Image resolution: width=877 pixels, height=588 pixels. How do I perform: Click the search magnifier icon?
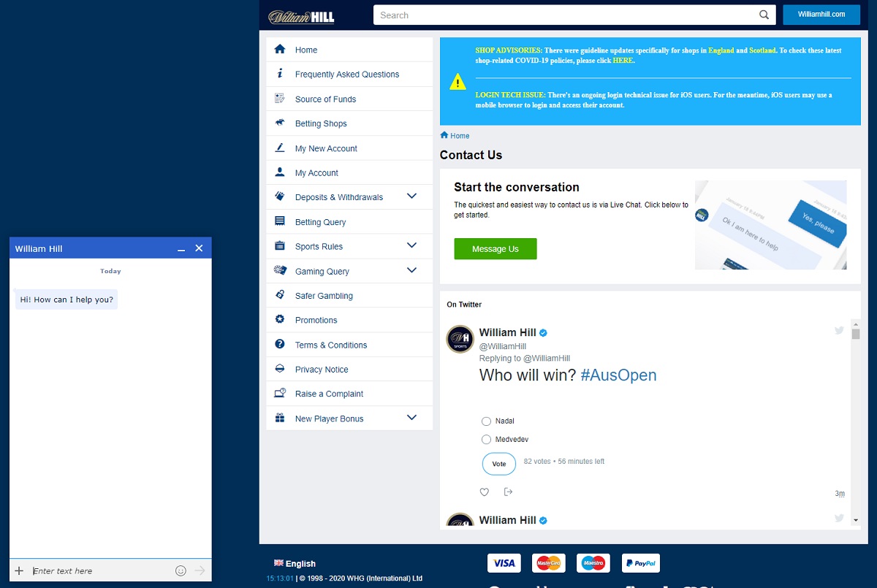tap(764, 15)
